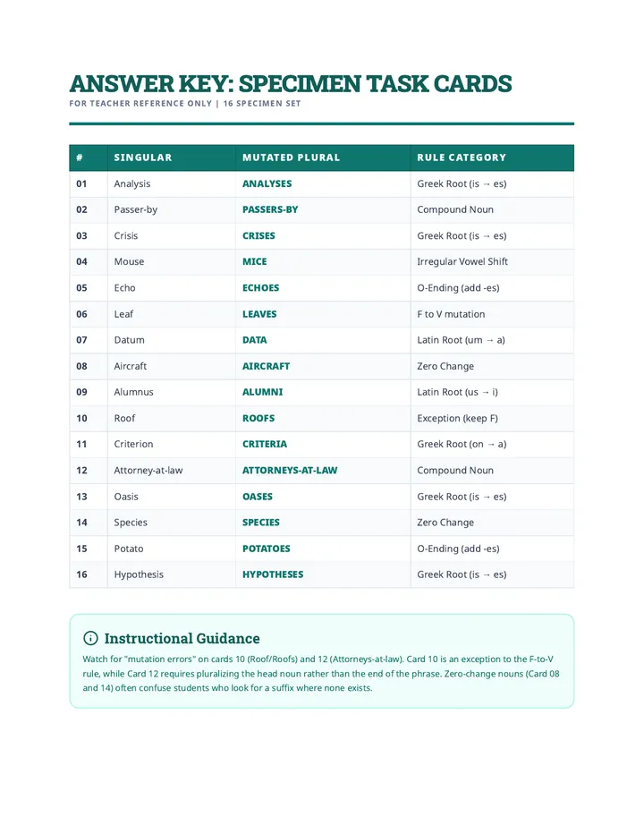Select row number 16
The width and height of the screenshot is (644, 834).
tap(81, 574)
